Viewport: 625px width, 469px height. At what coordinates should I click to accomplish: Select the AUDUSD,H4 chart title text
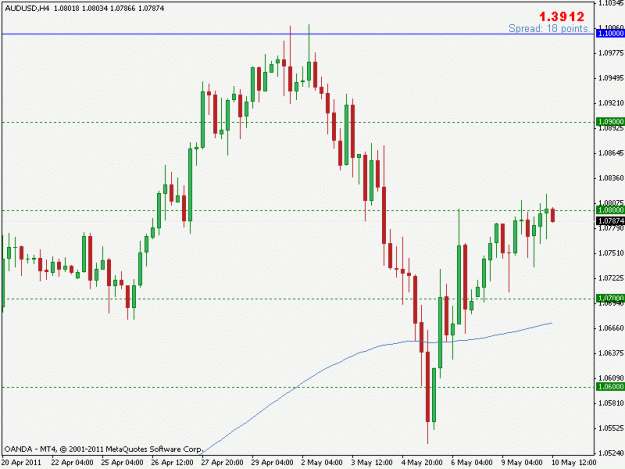pos(26,8)
